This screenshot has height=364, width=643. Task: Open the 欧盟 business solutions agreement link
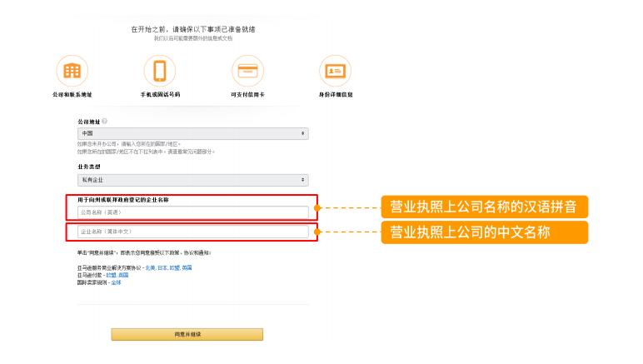(175, 267)
